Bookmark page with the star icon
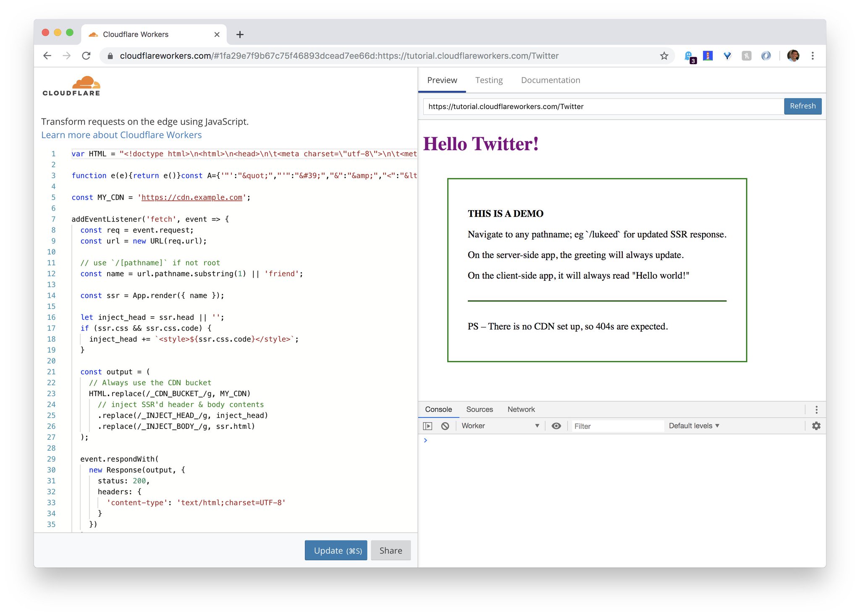The width and height of the screenshot is (860, 616). pyautogui.click(x=664, y=56)
